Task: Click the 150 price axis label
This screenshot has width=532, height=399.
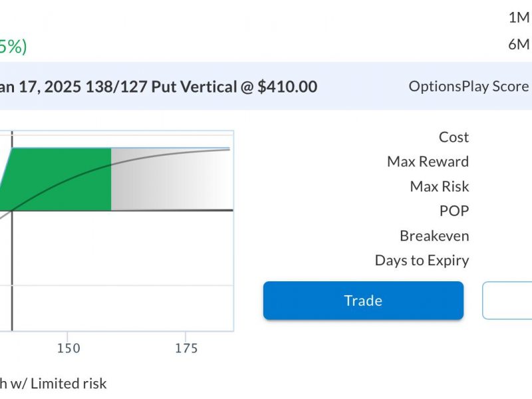Action: pos(68,348)
